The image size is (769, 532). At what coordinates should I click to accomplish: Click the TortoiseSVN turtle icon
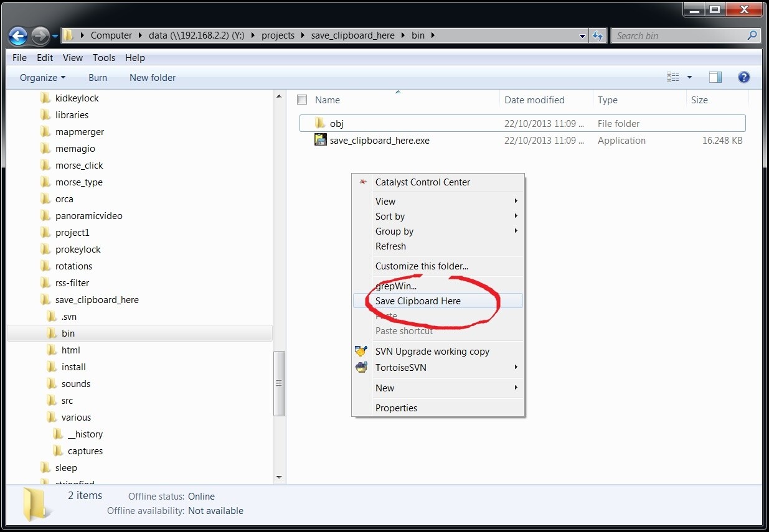361,367
